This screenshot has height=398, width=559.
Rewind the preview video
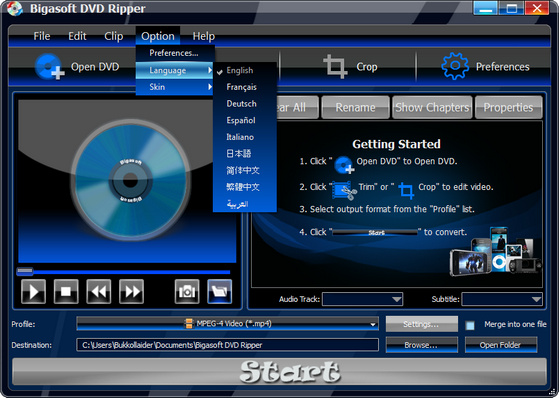[x=99, y=292]
